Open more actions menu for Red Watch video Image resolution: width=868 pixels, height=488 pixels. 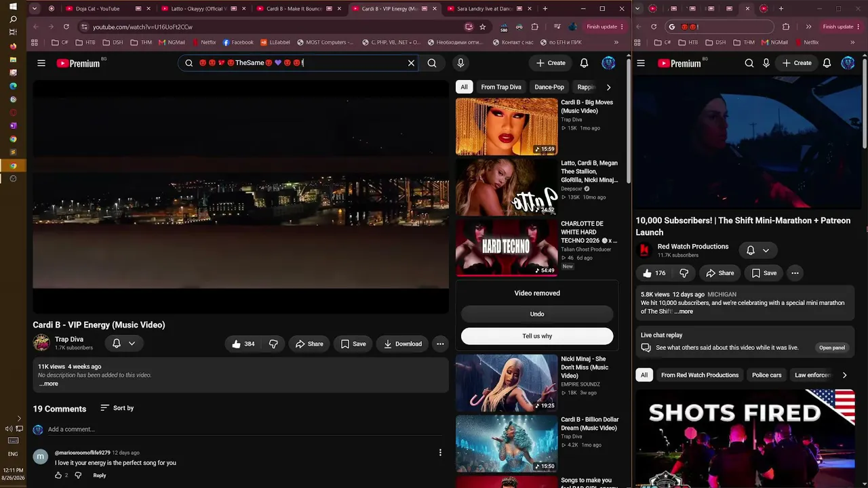(x=795, y=273)
